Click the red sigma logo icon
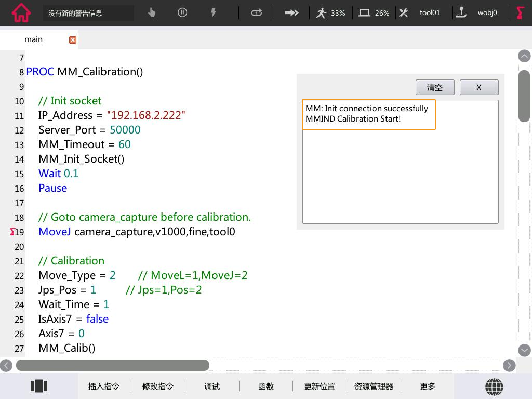The image size is (532, 399). (520, 12)
